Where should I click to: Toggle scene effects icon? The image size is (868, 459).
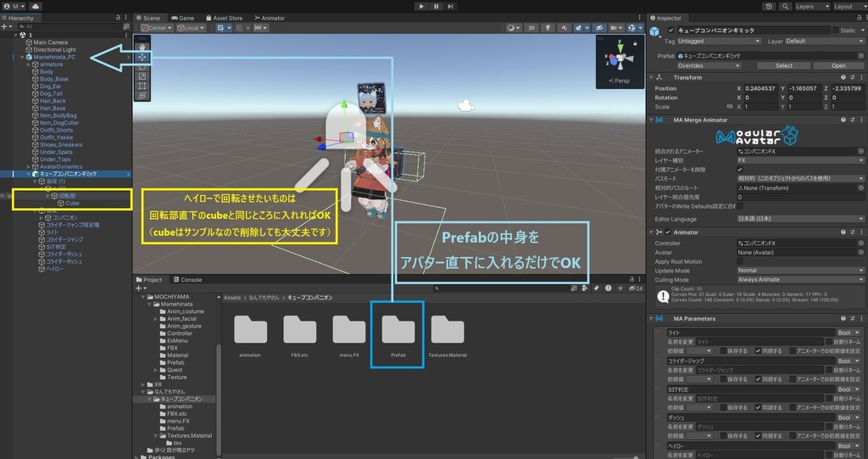(578, 28)
